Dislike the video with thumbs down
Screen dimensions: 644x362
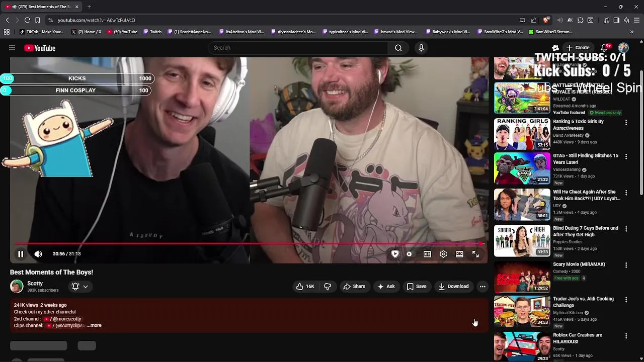click(x=328, y=287)
